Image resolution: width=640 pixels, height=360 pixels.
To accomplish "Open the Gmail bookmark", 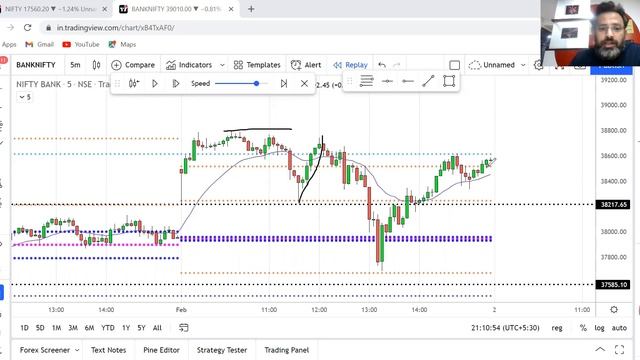I will point(40,44).
